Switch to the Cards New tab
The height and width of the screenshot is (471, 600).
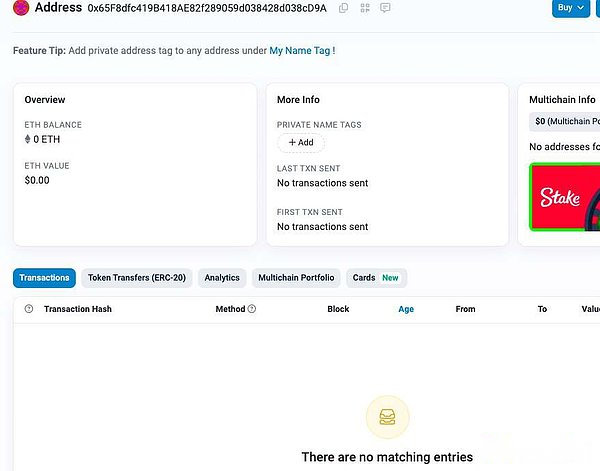376,278
